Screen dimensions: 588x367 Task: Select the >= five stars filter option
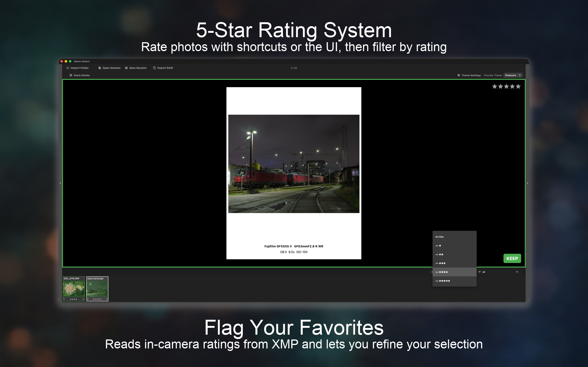point(443,281)
